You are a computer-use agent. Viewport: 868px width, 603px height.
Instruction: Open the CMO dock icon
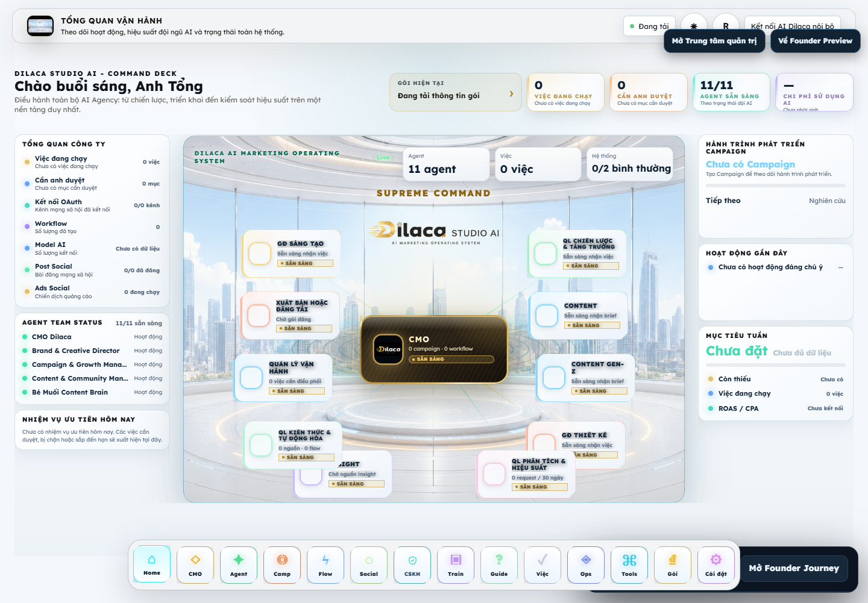point(195,564)
